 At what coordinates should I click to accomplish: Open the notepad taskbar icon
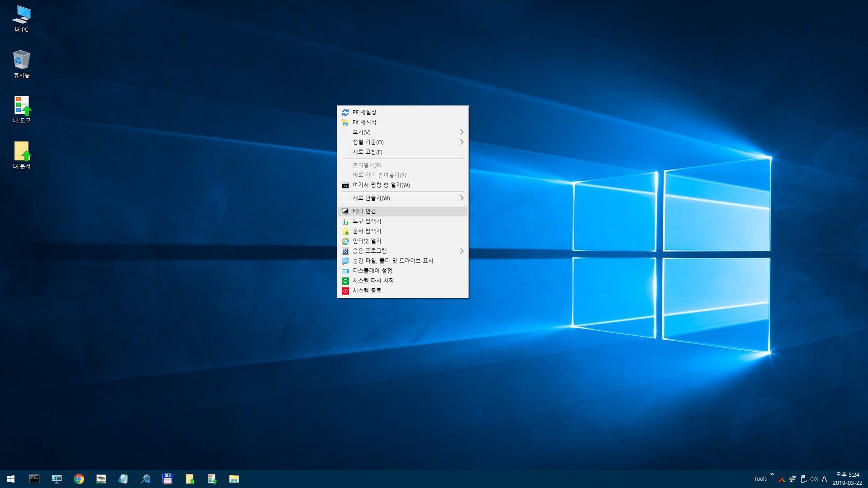[123, 479]
